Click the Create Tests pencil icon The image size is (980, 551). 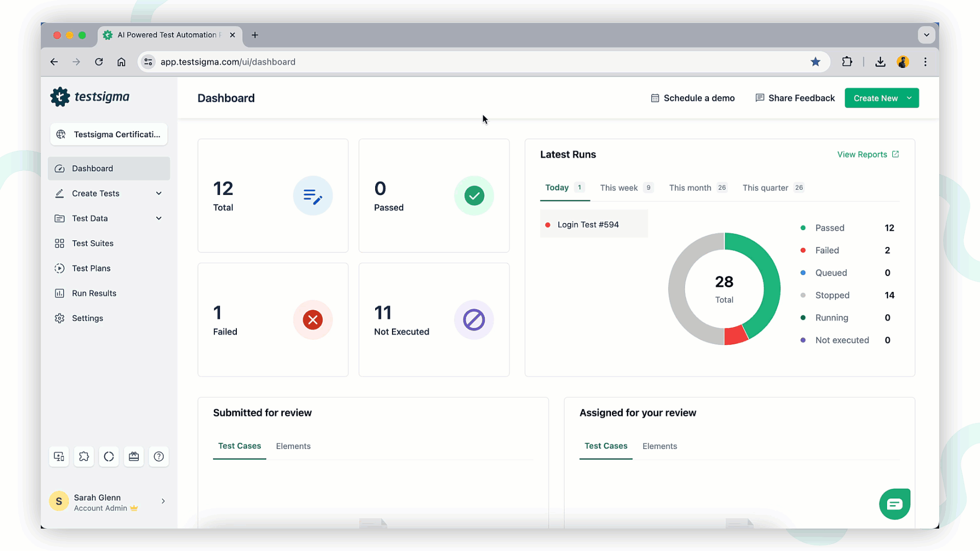(x=60, y=193)
